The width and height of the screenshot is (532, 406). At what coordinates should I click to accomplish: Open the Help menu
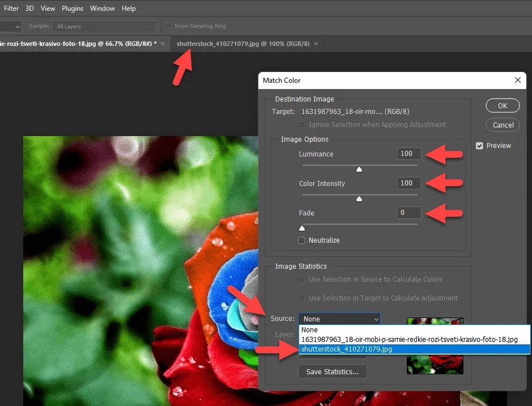tap(129, 9)
